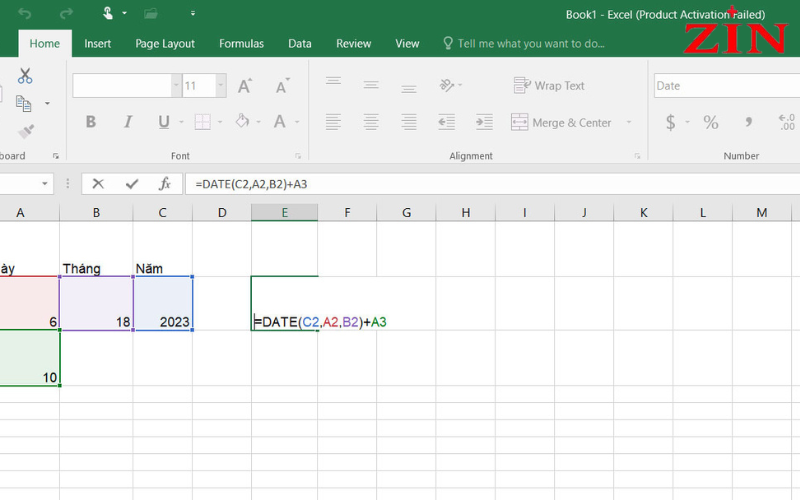Apply Comma Style icon
Image resolution: width=800 pixels, height=500 pixels.
[x=748, y=122]
